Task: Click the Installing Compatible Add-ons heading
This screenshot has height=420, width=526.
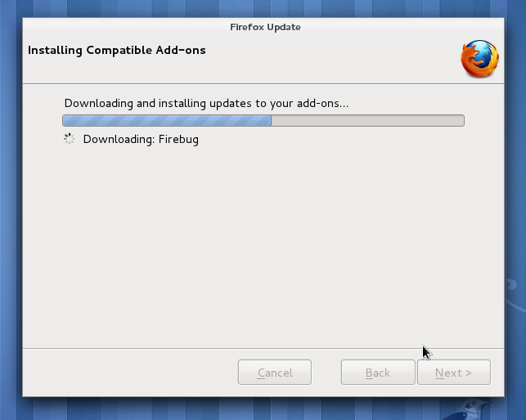Action: (117, 51)
